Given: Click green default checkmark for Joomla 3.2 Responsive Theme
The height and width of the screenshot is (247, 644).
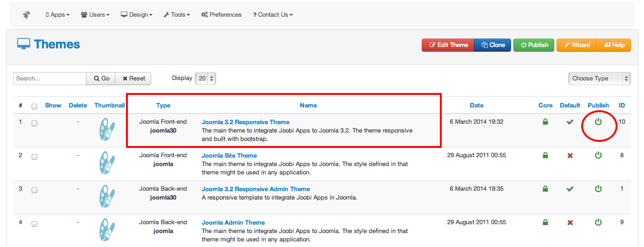Looking at the screenshot, I should coord(570,122).
